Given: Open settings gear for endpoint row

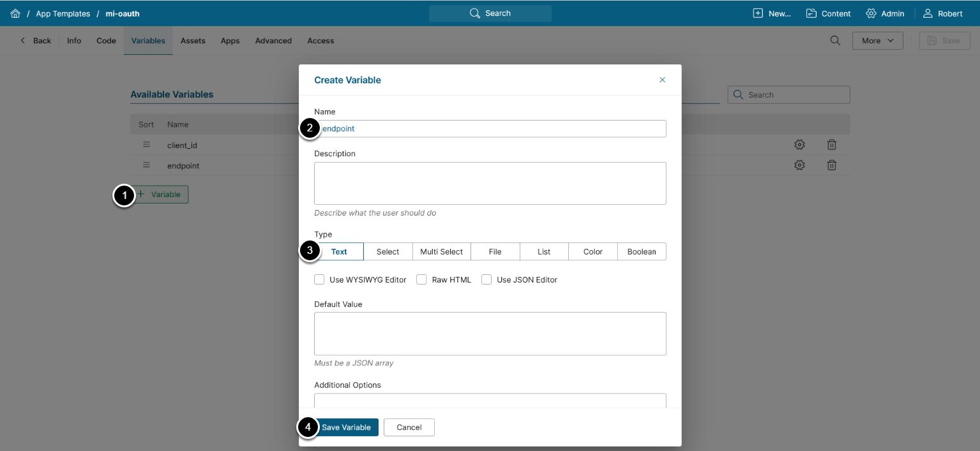Looking at the screenshot, I should point(799,165).
